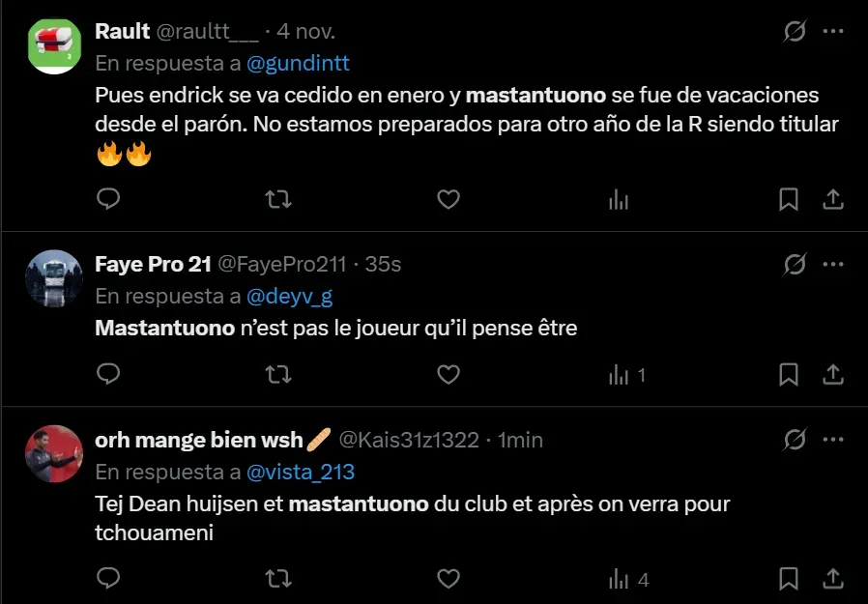The height and width of the screenshot is (604, 868).
Task: Open more options for Rault's tweet
Action: (x=833, y=32)
